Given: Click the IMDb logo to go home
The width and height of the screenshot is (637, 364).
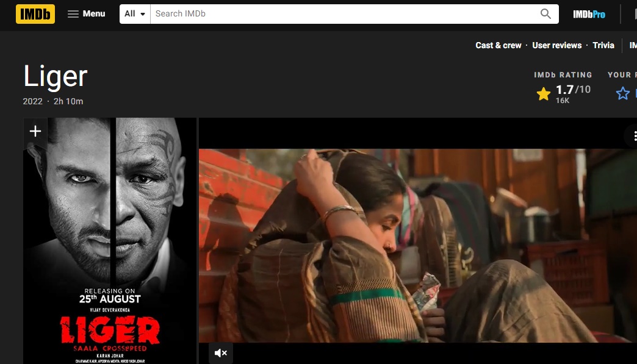Looking at the screenshot, I should (x=35, y=13).
